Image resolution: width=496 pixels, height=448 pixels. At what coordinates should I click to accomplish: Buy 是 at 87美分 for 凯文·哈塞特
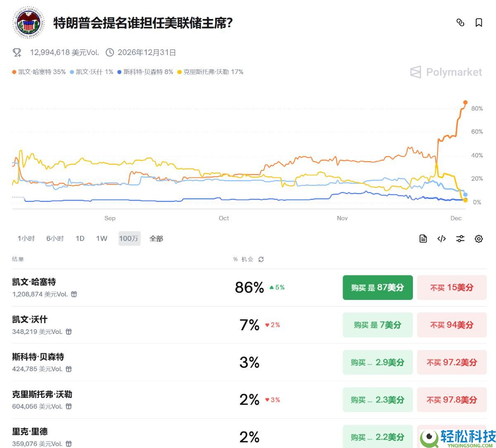[x=377, y=287]
